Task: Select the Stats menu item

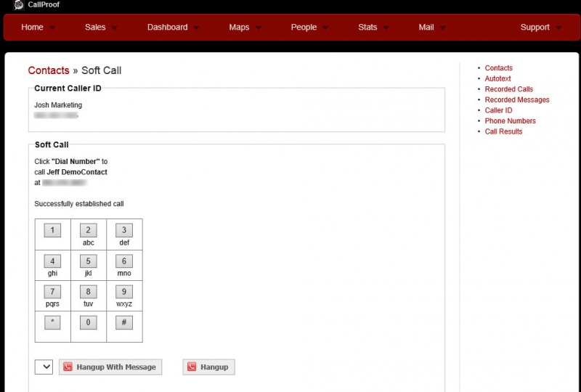Action: click(x=367, y=28)
